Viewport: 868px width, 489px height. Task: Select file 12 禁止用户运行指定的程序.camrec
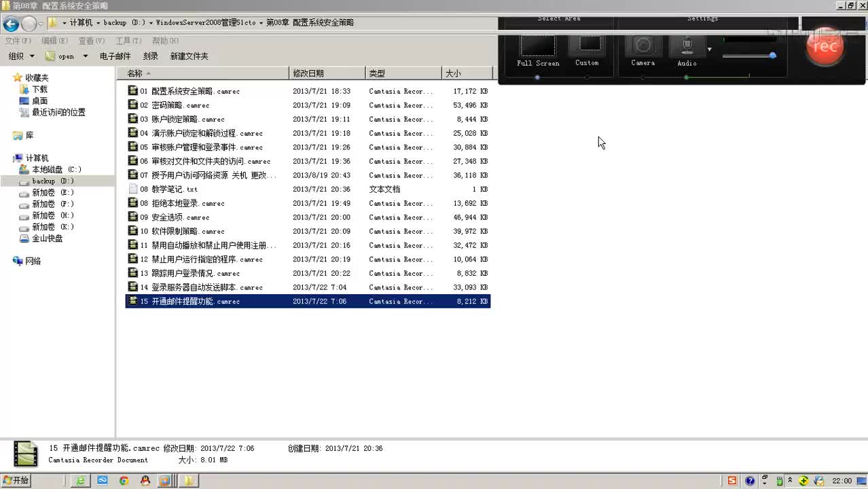tap(308, 259)
